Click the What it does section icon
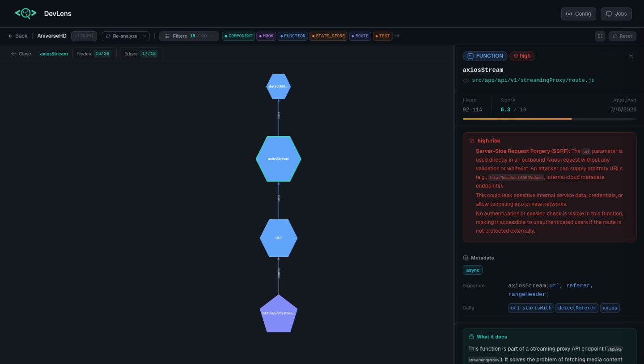This screenshot has height=364, width=644. click(x=471, y=337)
